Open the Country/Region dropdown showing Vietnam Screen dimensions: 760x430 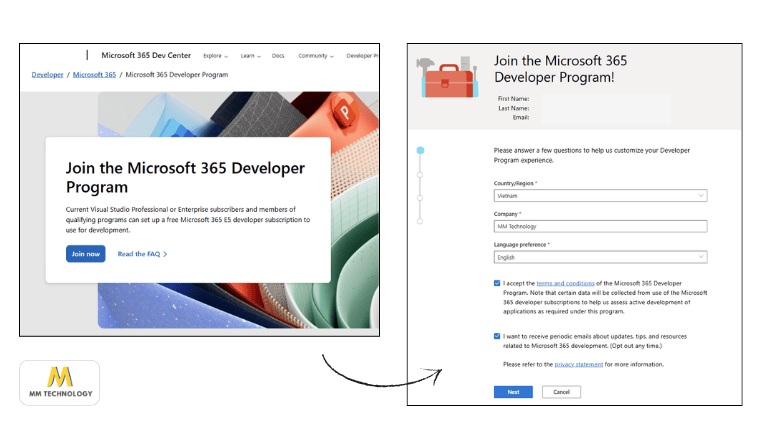pyautogui.click(x=600, y=196)
